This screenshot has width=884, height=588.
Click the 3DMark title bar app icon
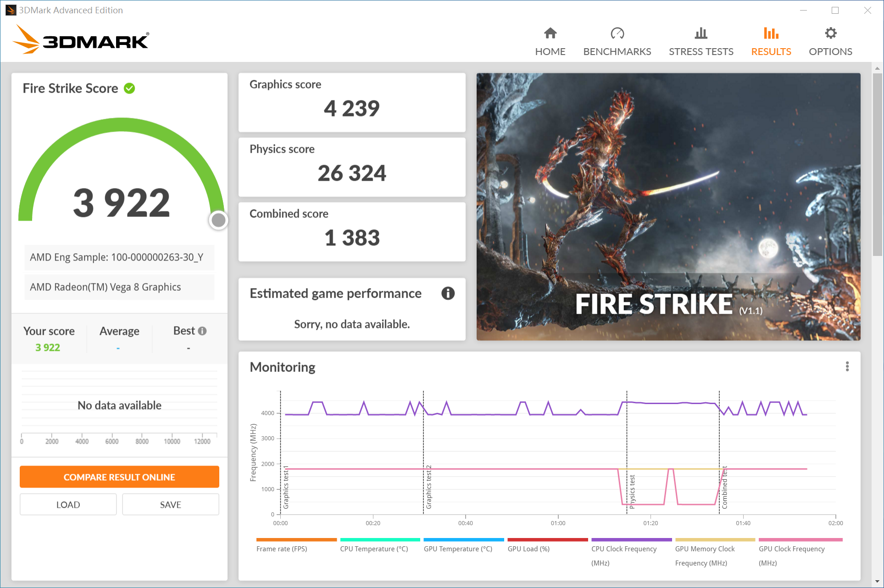tap(11, 10)
